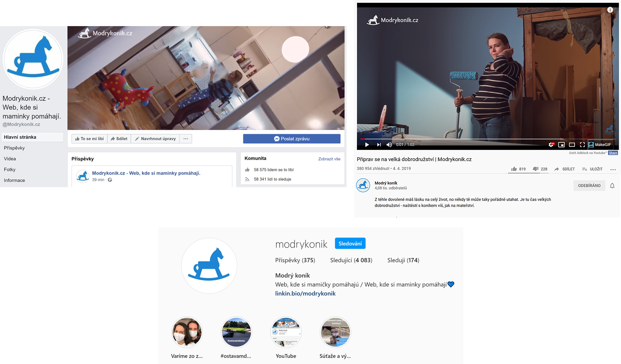
Task: Play the YouTube video
Action: click(x=367, y=145)
